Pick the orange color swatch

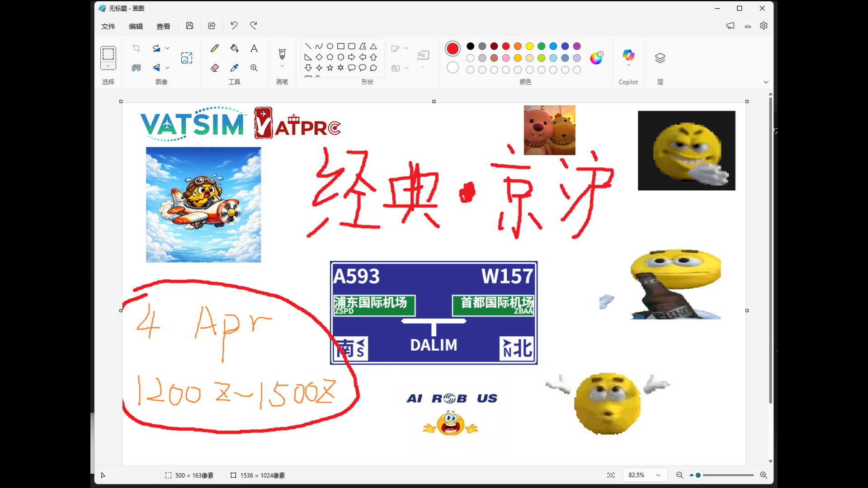(x=518, y=46)
